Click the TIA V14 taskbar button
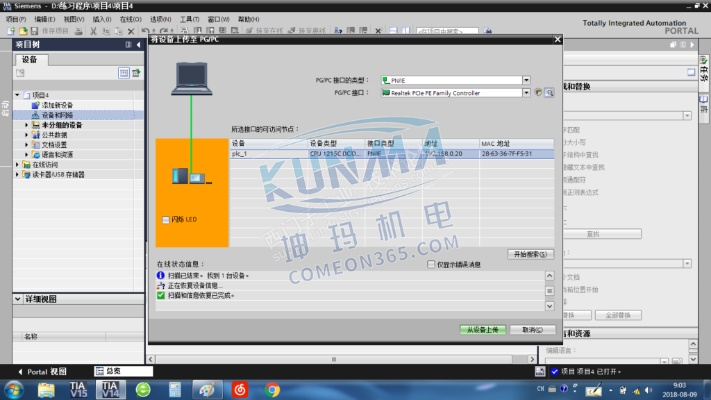 pos(110,390)
